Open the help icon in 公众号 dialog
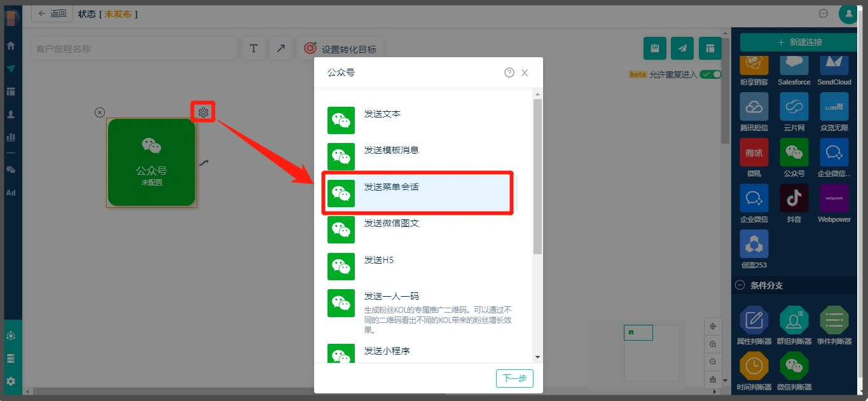Image resolution: width=868 pixels, height=401 pixels. pyautogui.click(x=509, y=72)
